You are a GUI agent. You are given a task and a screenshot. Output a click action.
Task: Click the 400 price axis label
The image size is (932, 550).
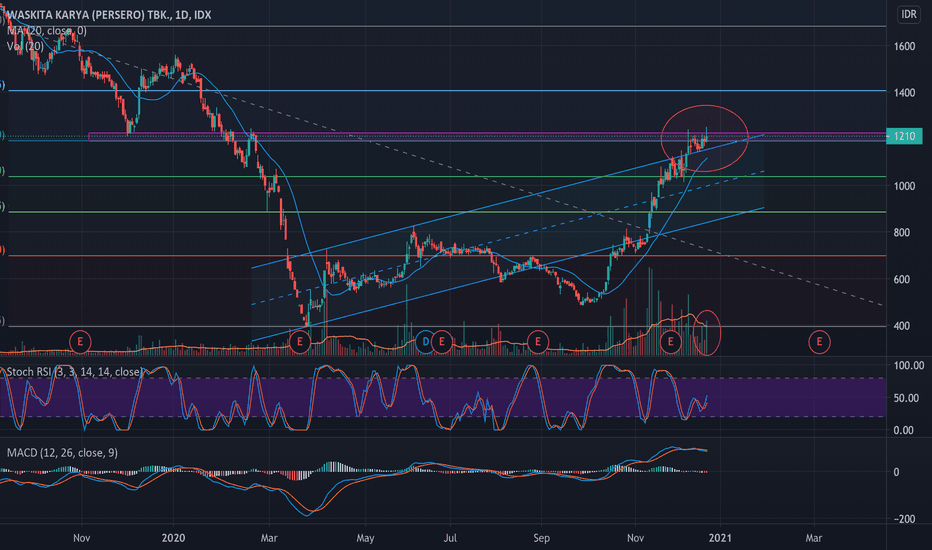[902, 326]
